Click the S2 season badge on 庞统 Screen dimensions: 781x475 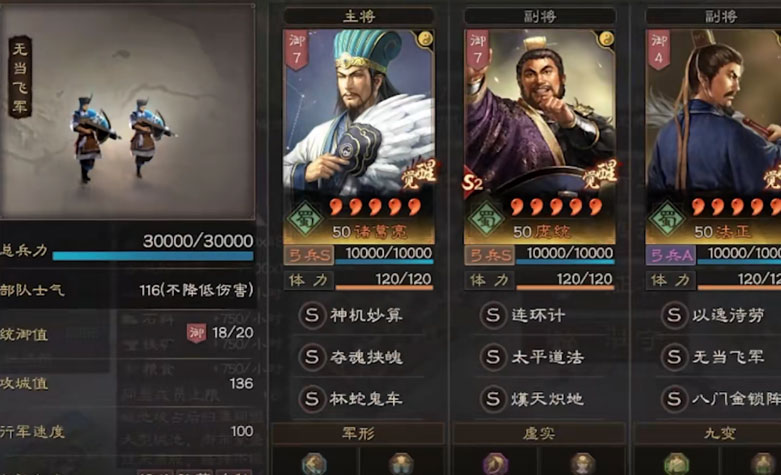point(472,183)
